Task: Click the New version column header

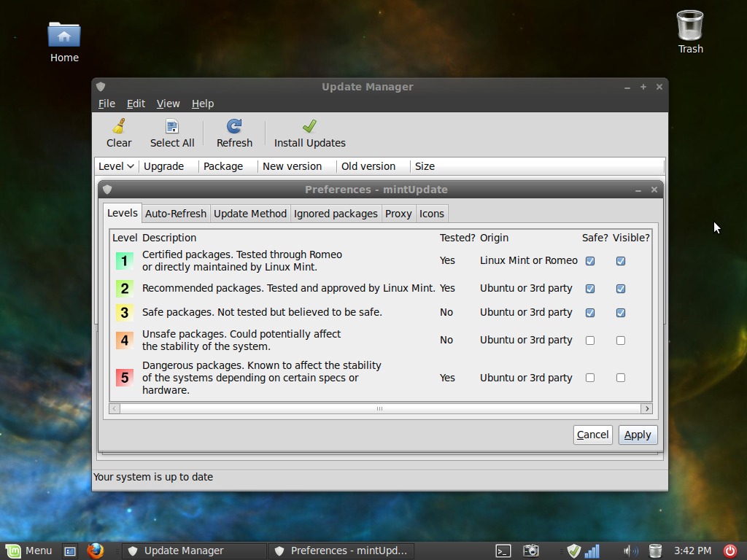Action: click(297, 166)
